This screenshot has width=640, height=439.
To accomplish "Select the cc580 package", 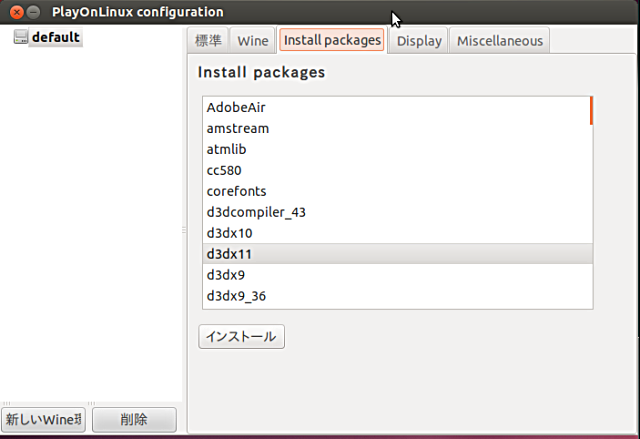I will point(398,170).
